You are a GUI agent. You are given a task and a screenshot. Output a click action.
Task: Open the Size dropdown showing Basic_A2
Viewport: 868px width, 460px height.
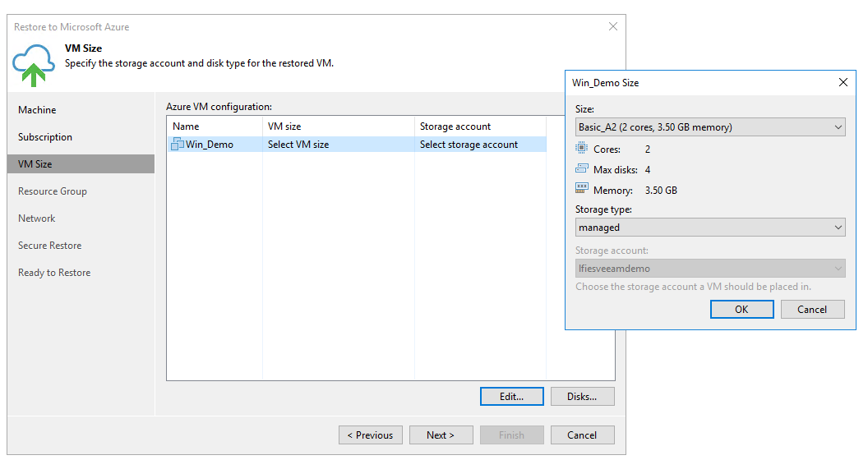point(710,127)
